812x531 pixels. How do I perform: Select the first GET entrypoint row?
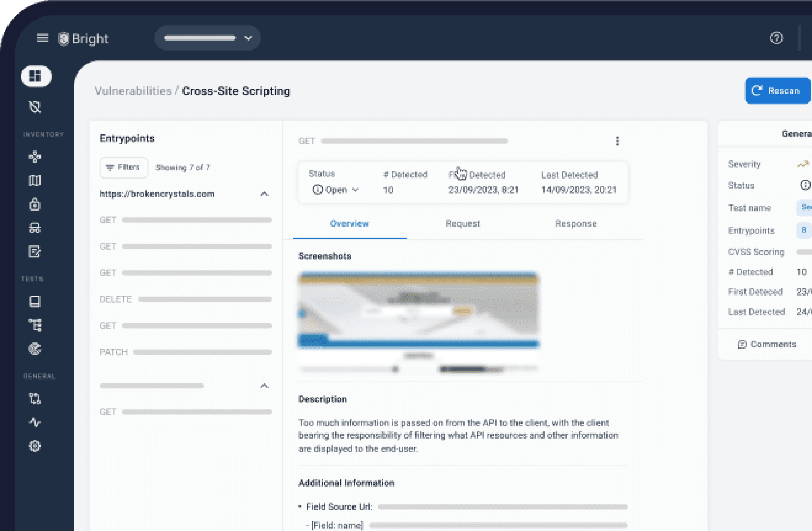click(x=185, y=220)
